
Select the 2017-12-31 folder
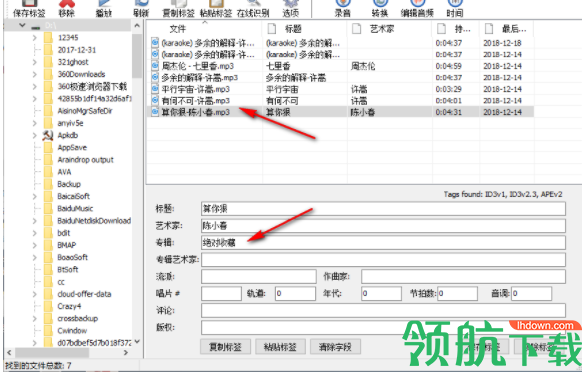point(77,50)
